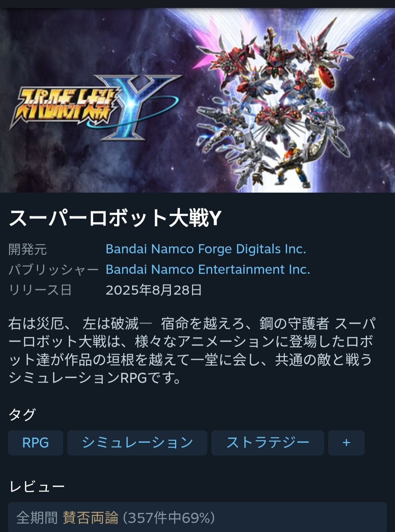Click the 開発元 label
Image resolution: width=395 pixels, height=532 pixels.
pyautogui.click(x=28, y=249)
